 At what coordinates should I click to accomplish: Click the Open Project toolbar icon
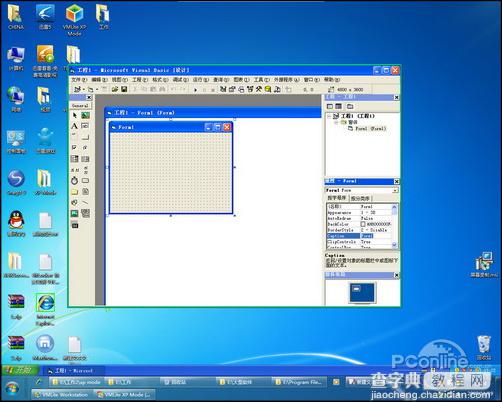tap(115, 89)
